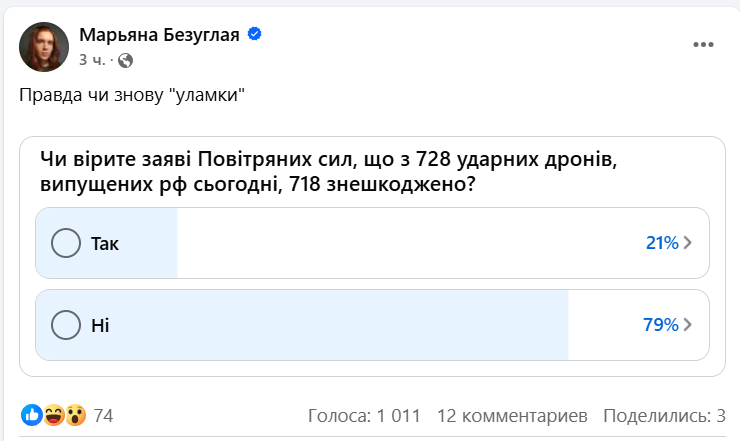Open the 12 комментариев comments list
This screenshot has height=441, width=740.
pyautogui.click(x=512, y=416)
